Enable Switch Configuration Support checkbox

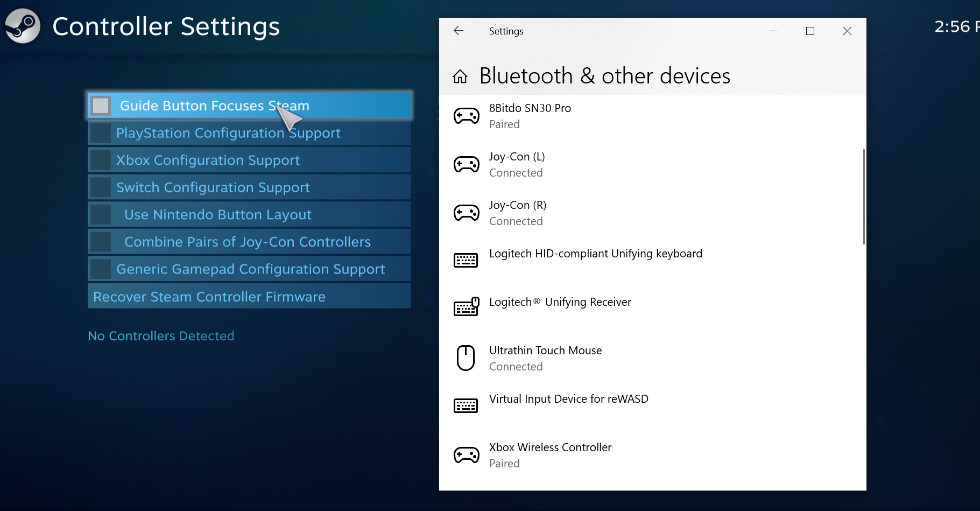pyautogui.click(x=101, y=187)
